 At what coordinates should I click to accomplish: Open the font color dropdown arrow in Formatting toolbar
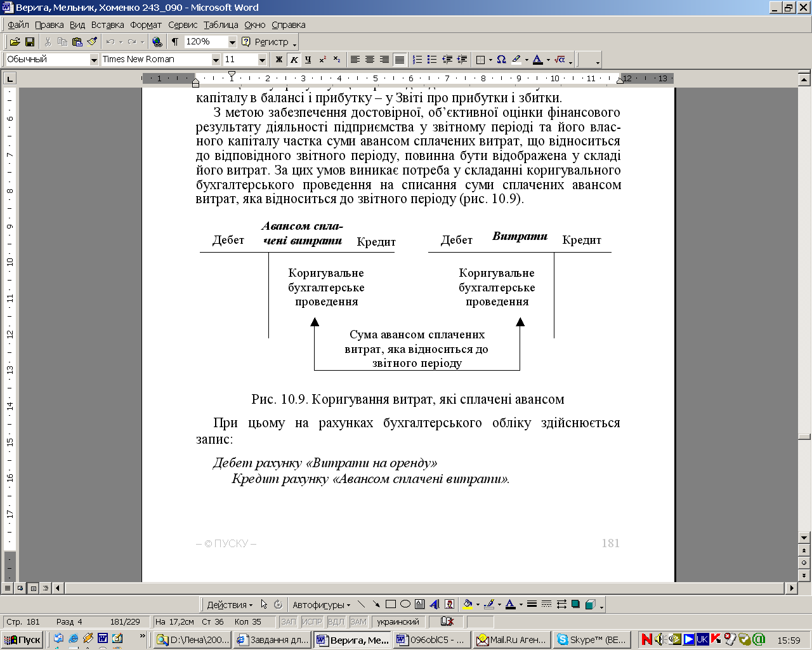(548, 60)
